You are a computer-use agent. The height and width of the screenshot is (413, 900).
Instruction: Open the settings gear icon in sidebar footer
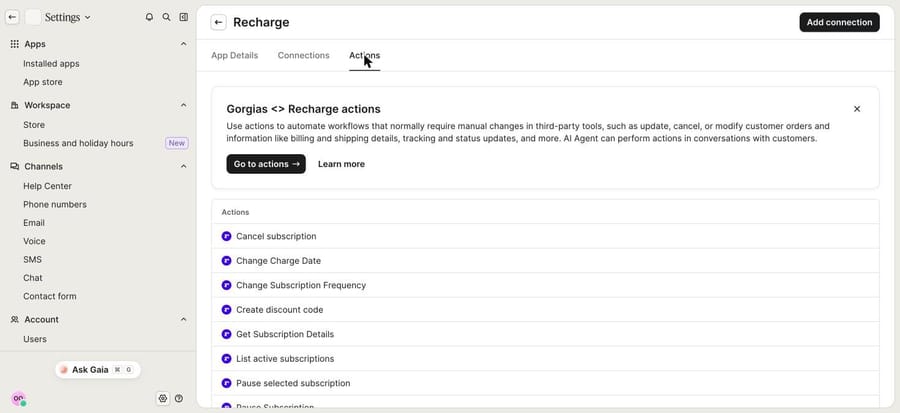(163, 398)
